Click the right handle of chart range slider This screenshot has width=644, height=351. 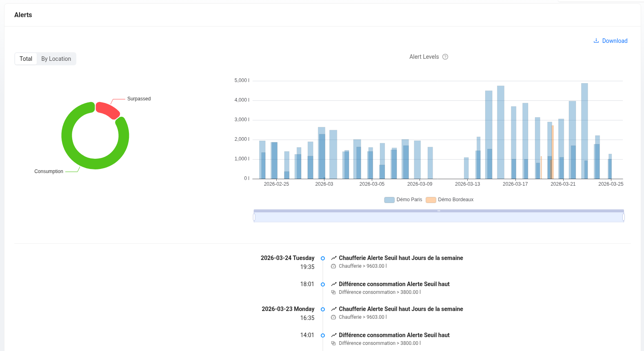click(624, 218)
